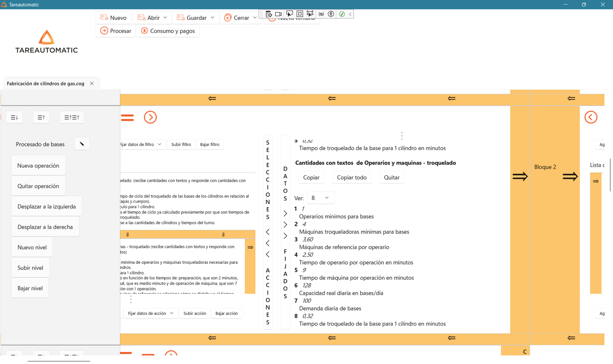The image size is (613, 364).
Task: Click the Copiar button
Action: (311, 178)
